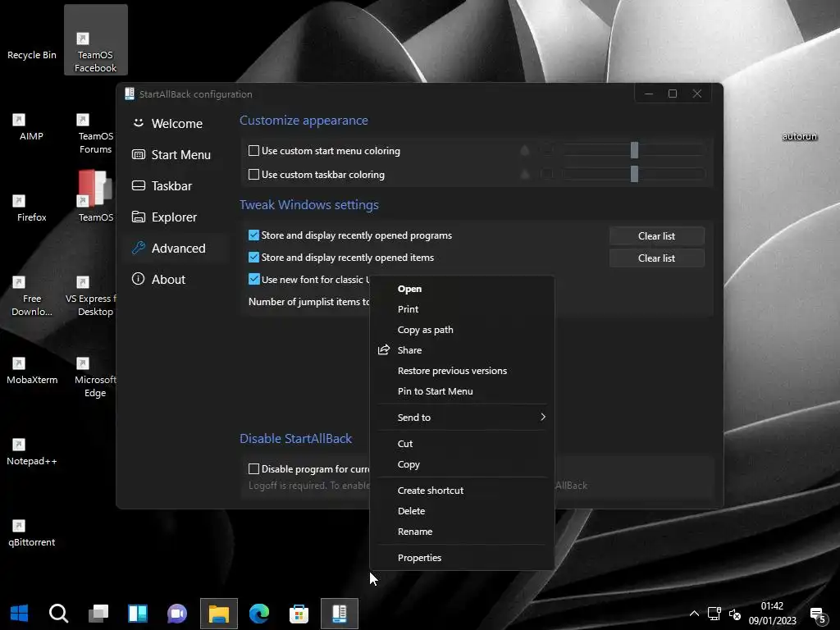This screenshot has width=840, height=630.
Task: Choose Pin to Start Menu
Action: click(462, 391)
